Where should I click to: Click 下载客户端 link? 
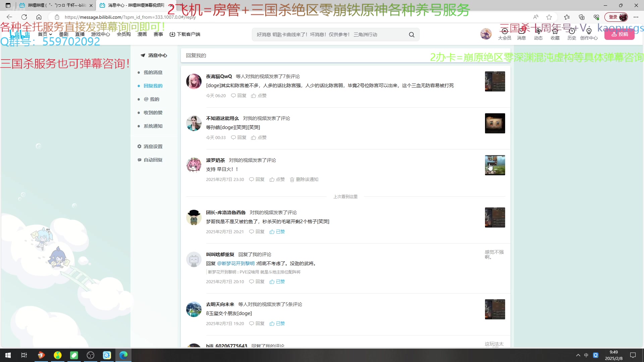[x=185, y=34]
